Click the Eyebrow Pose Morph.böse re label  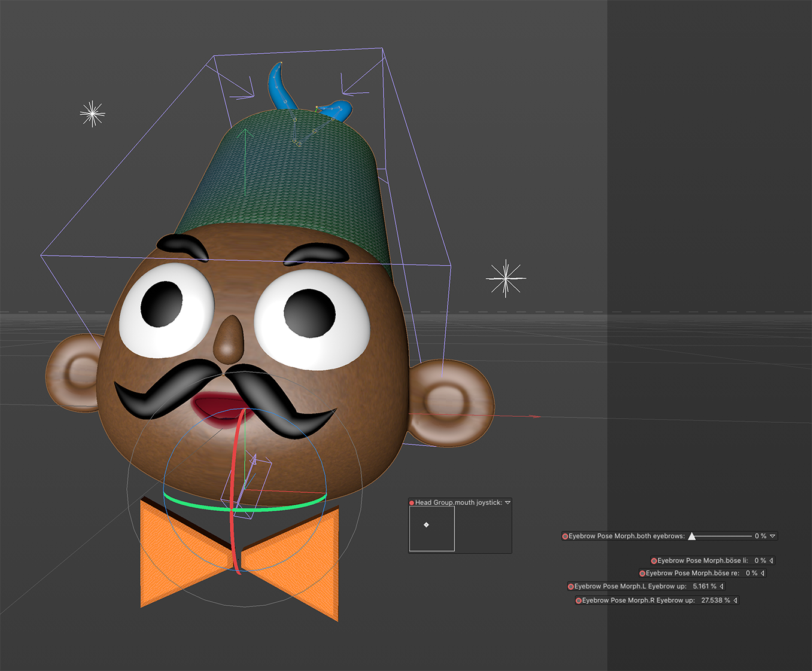coord(692,574)
